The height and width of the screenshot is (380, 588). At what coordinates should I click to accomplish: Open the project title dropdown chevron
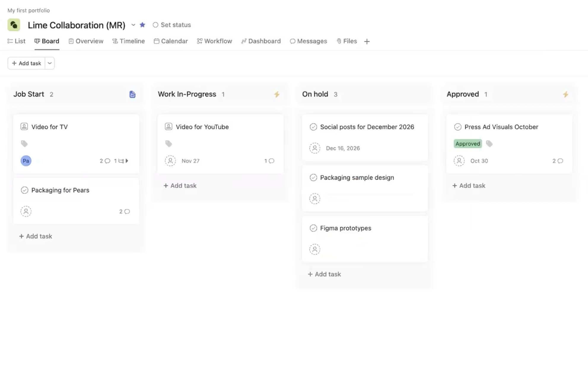pyautogui.click(x=133, y=25)
